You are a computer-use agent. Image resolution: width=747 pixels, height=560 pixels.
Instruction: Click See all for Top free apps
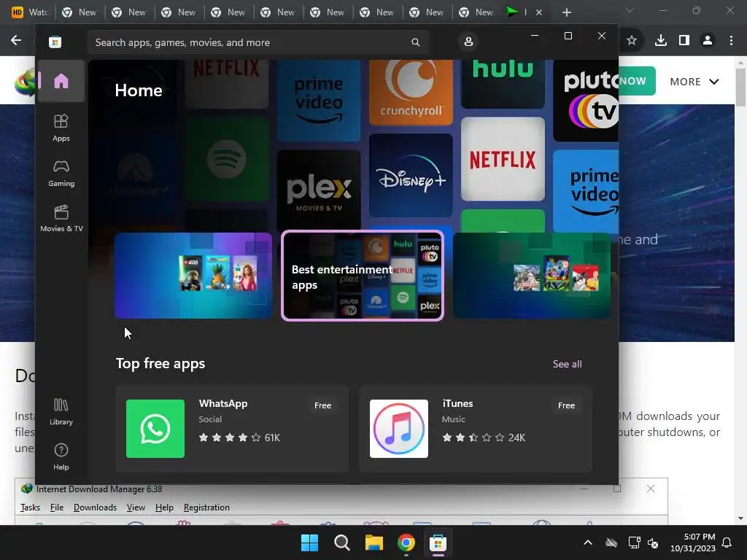click(x=567, y=364)
